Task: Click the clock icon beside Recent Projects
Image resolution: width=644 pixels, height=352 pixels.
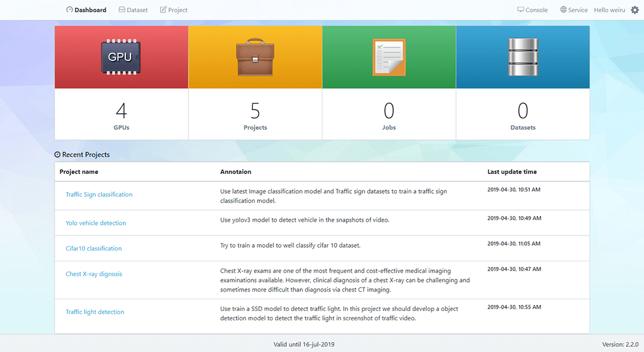Action: [x=57, y=155]
